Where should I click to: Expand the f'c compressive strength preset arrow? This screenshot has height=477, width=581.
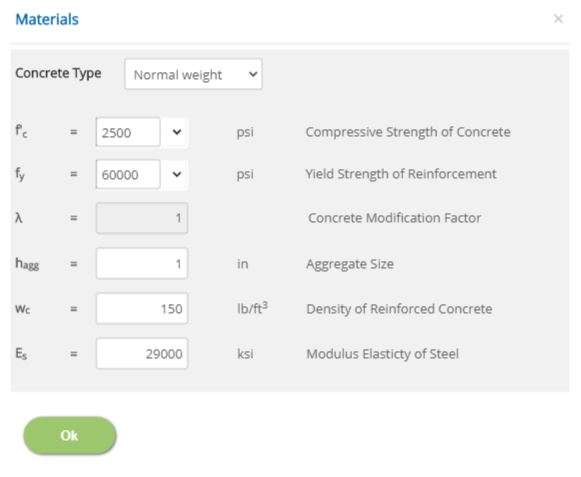click(x=177, y=132)
